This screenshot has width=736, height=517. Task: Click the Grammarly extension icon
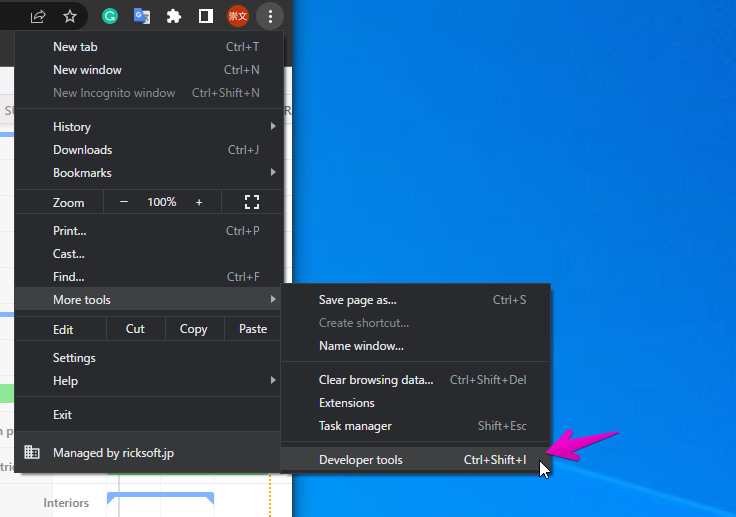[x=110, y=16]
